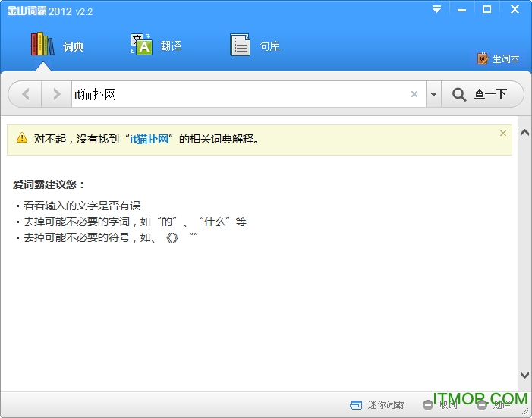Image resolution: width=532 pixels, height=418 pixels.
Task: Launch 迷你词霸 mini mode
Action: (377, 404)
